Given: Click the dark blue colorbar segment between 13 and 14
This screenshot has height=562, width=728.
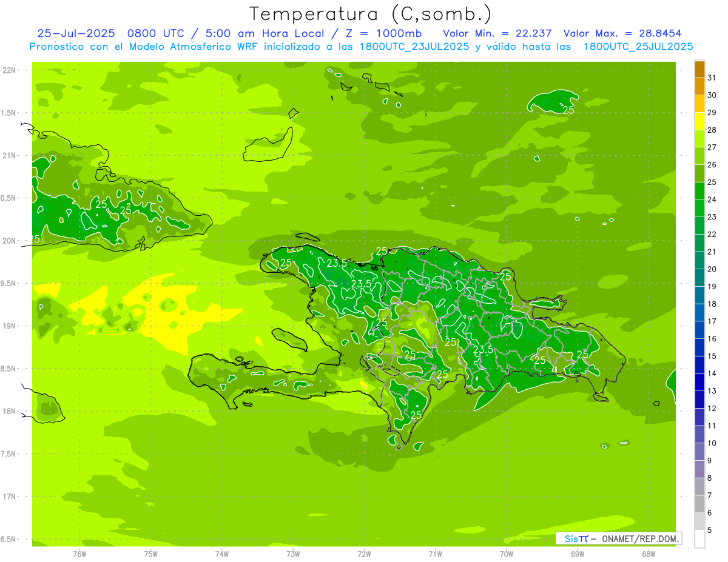Looking at the screenshot, I should click(x=699, y=383).
